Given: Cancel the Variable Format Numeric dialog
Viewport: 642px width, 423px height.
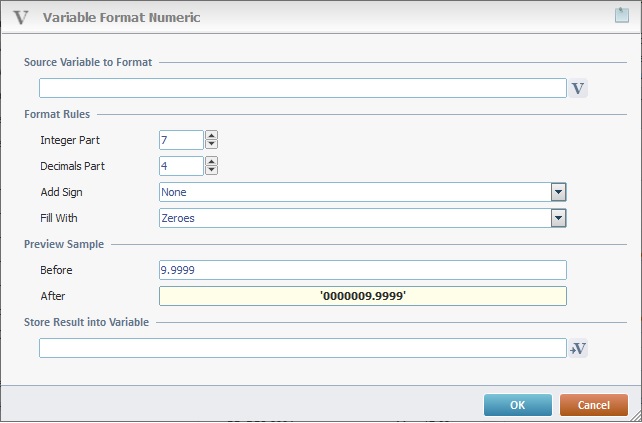Looking at the screenshot, I should [x=594, y=405].
